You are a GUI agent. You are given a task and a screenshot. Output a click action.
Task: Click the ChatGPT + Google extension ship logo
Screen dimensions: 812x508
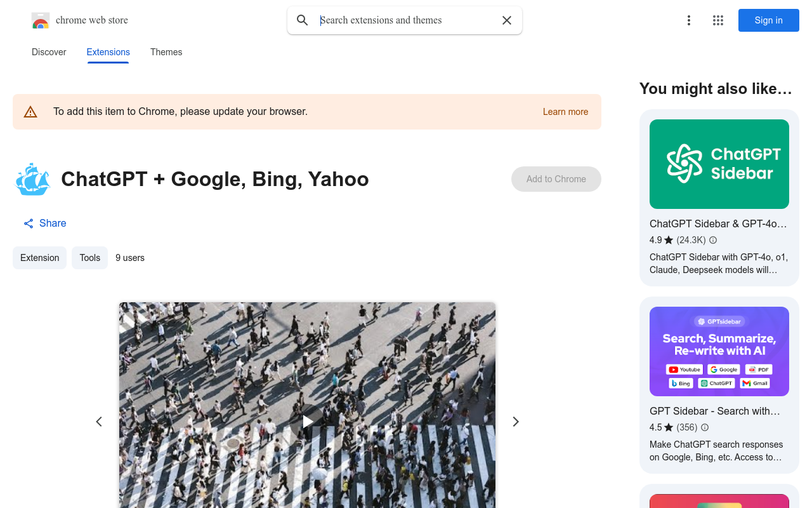[32, 179]
